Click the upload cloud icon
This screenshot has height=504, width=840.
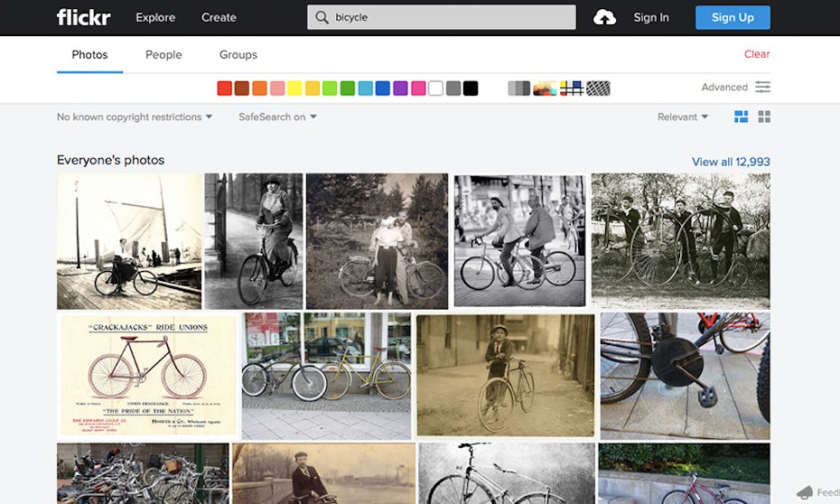coord(604,17)
